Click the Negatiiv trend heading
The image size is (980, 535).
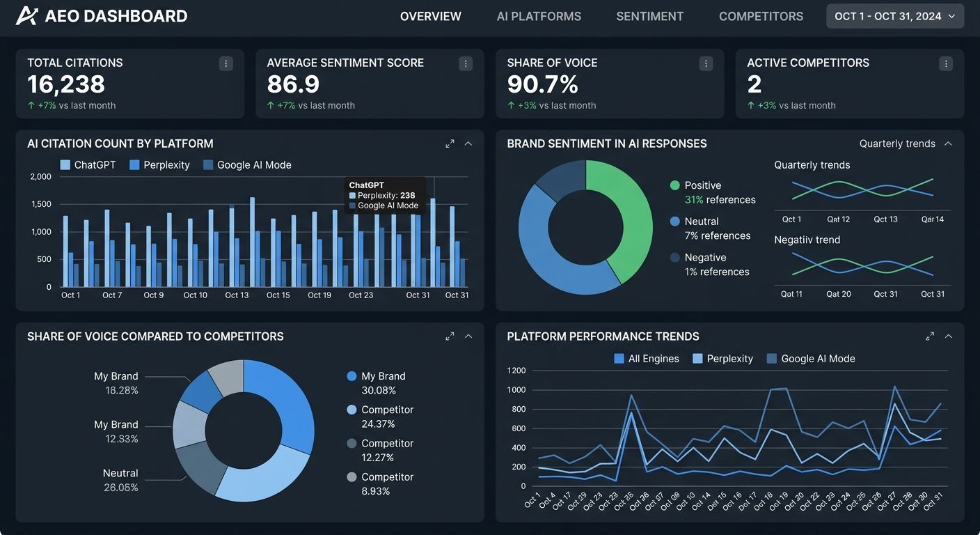[807, 240]
